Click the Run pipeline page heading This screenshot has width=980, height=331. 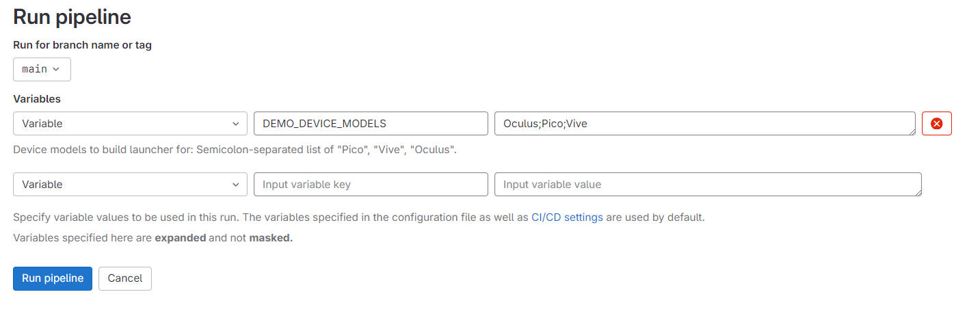72,16
